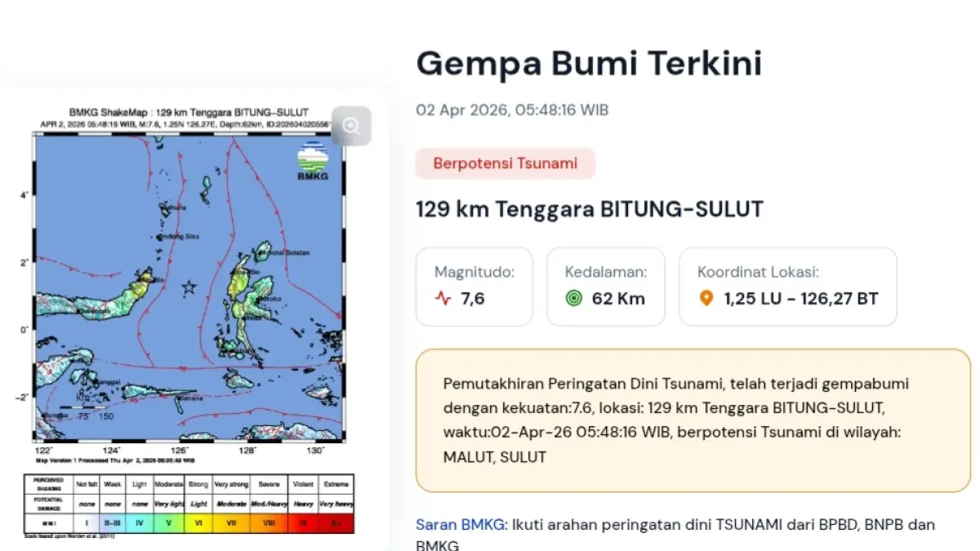The image size is (980, 551).
Task: Click the date text 02 Apr 2026, 05:48:16 WIB
Action: click(x=512, y=110)
